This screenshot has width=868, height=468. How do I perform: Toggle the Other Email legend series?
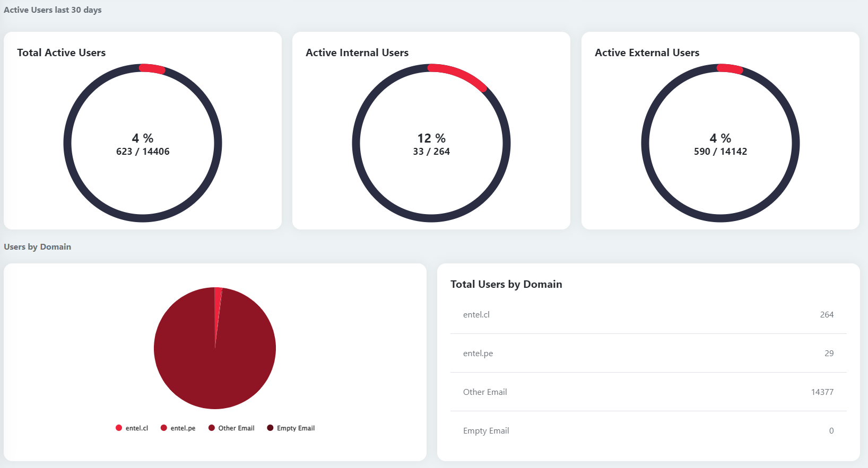tap(231, 428)
